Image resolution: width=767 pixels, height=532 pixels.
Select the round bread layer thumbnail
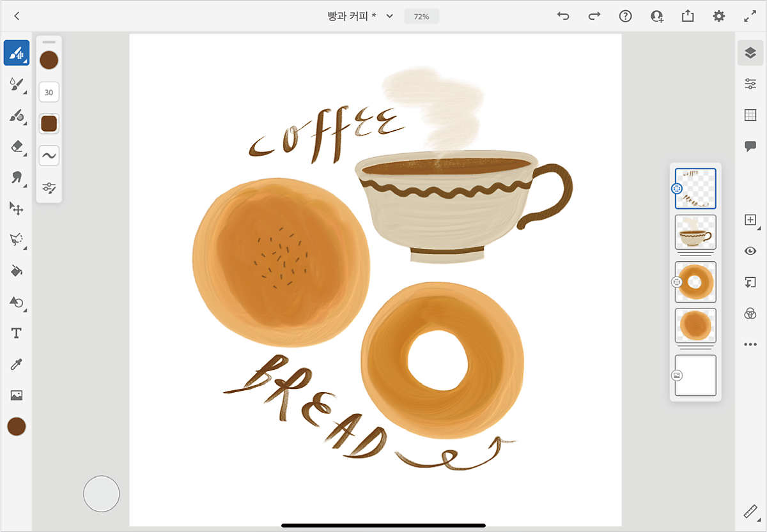coord(695,325)
